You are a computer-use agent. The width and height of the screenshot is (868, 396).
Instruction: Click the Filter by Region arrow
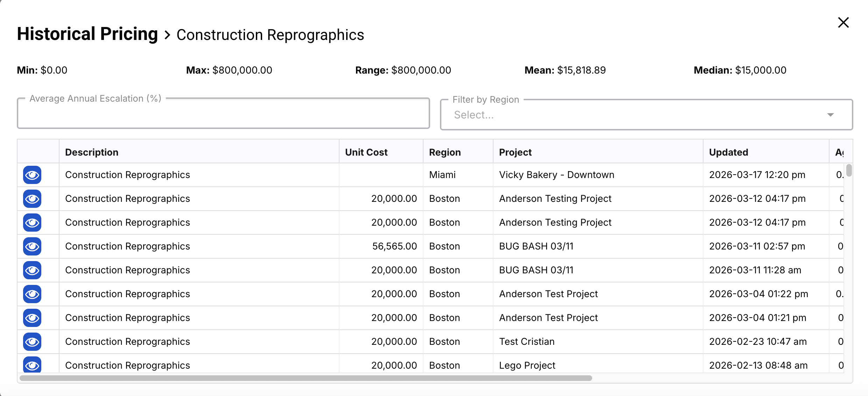pyautogui.click(x=830, y=115)
